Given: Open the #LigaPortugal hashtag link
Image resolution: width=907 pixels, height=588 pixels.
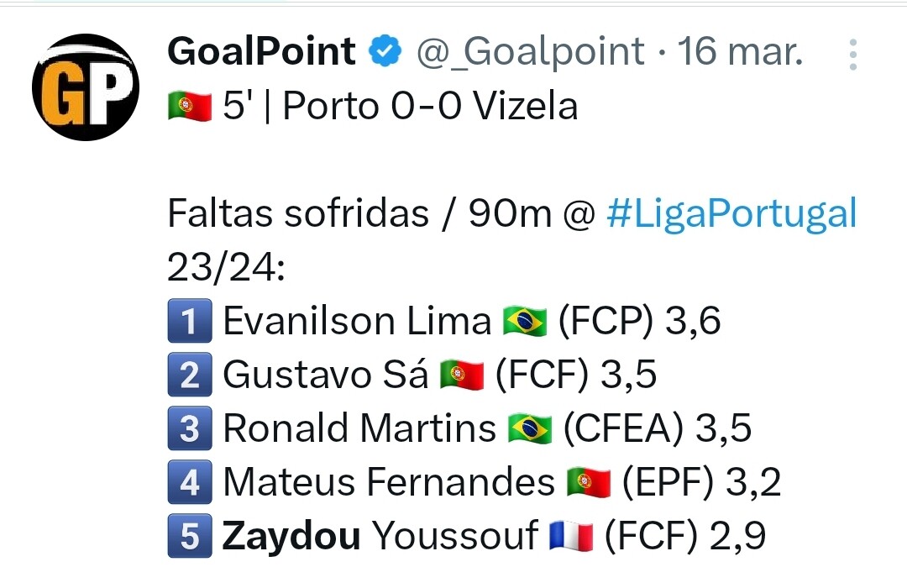Looking at the screenshot, I should click(731, 213).
